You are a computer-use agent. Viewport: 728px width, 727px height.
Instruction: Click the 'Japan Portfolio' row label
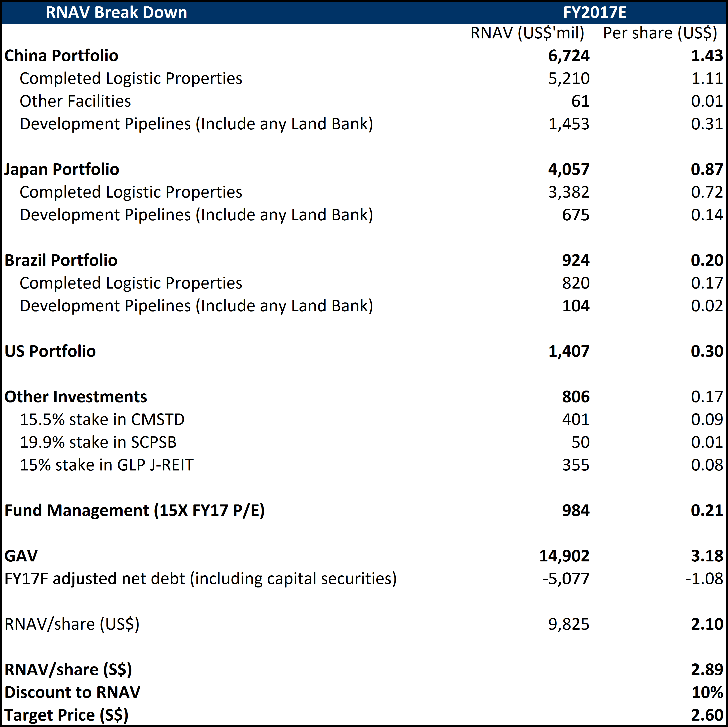(x=62, y=170)
